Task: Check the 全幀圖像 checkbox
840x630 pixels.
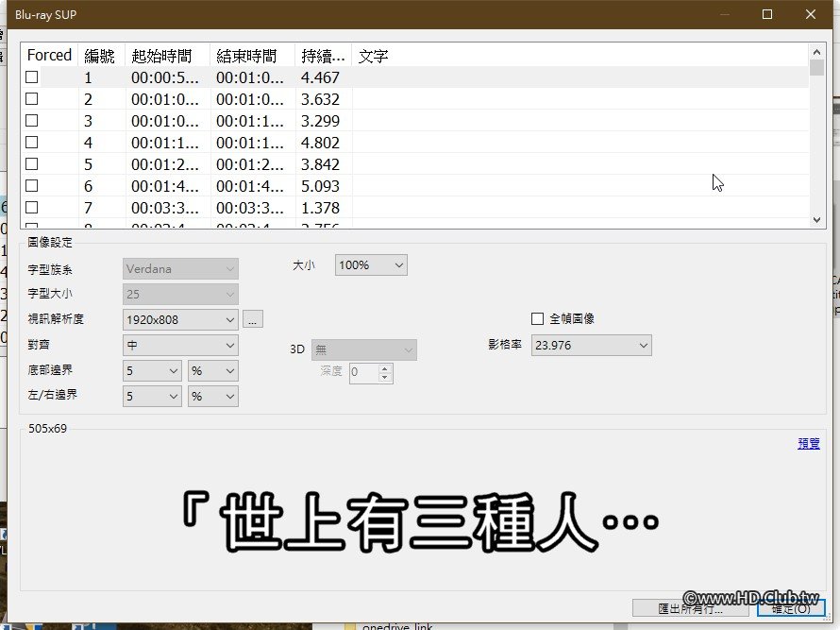Action: tap(537, 318)
